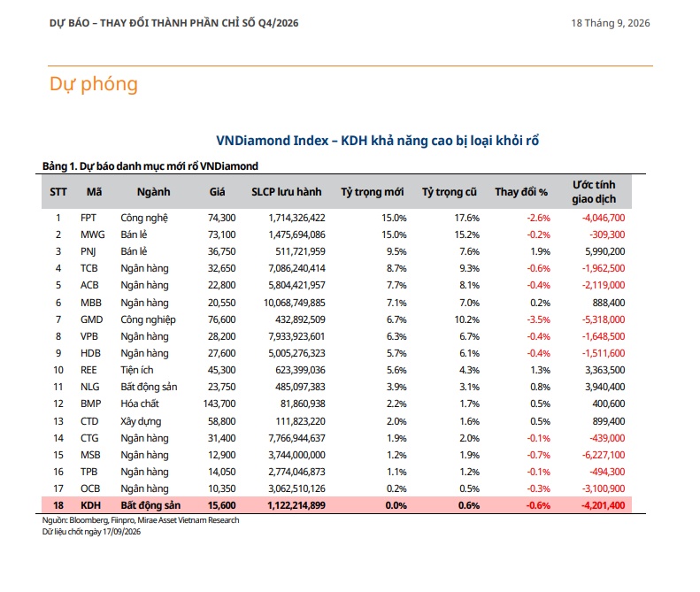Click the 'Thay đổi %' column header

pyautogui.click(x=521, y=192)
